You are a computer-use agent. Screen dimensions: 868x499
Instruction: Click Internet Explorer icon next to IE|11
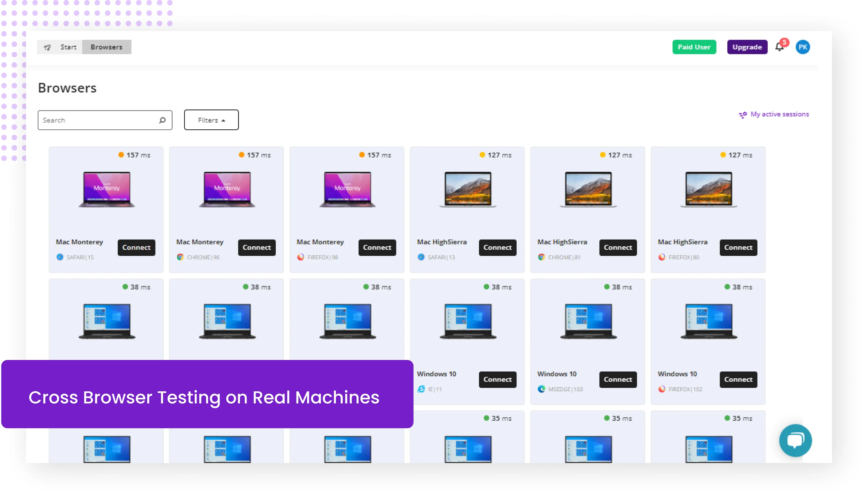(421, 389)
